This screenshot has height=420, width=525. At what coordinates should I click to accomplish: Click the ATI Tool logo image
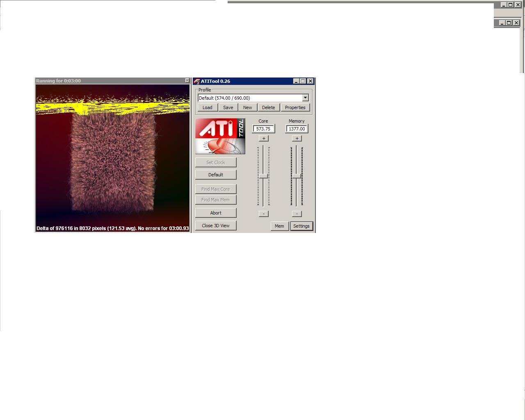pyautogui.click(x=220, y=136)
